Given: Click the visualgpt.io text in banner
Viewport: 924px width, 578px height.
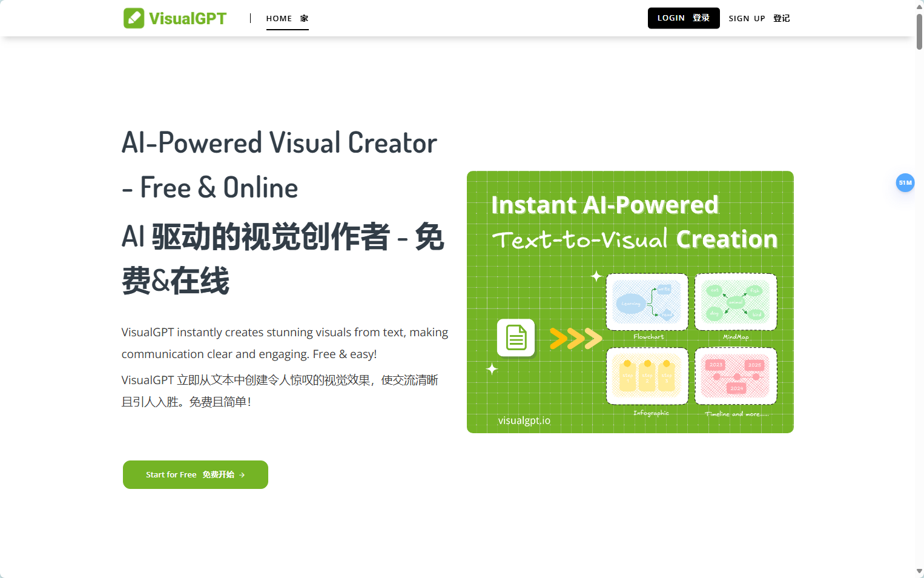Looking at the screenshot, I should coord(524,420).
